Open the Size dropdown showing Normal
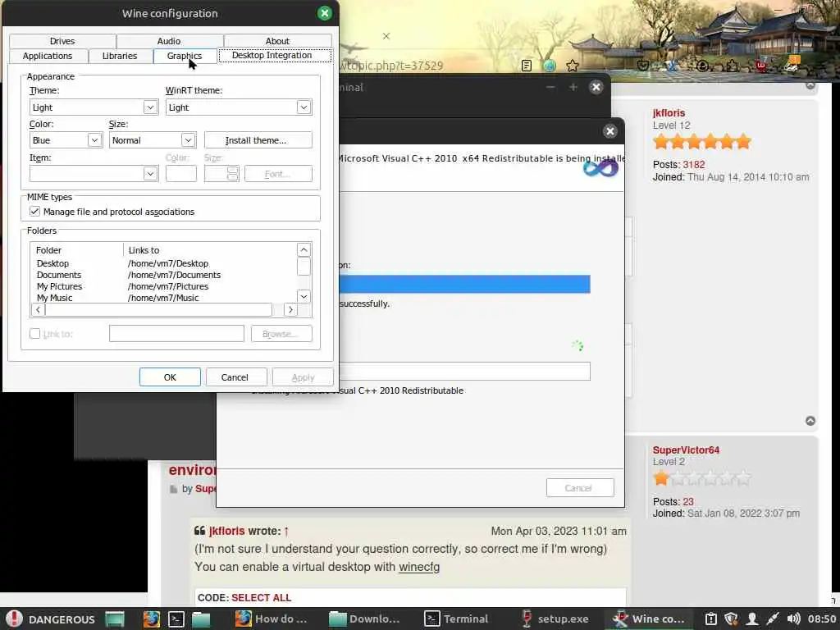Screen dimensions: 840x630 153,140
